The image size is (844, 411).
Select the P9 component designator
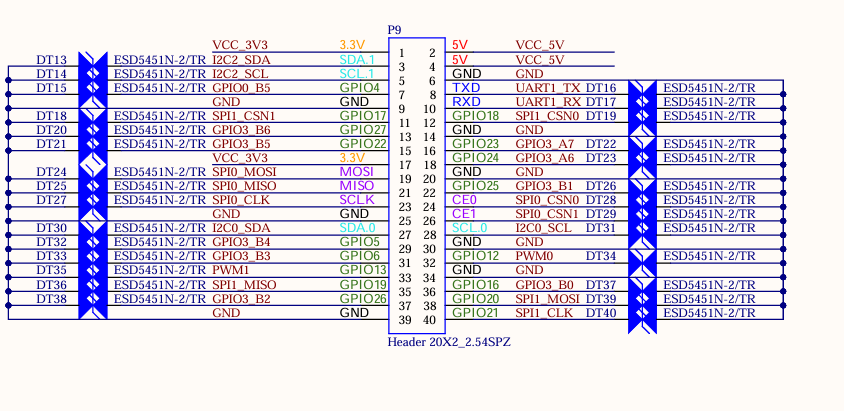pos(394,30)
